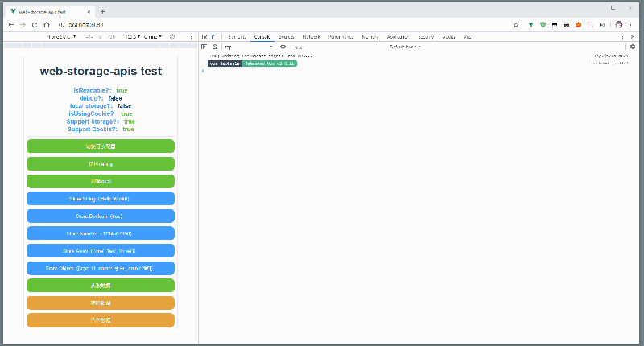
Task: Toggle the console sidebar icon
Action: pos(204,47)
